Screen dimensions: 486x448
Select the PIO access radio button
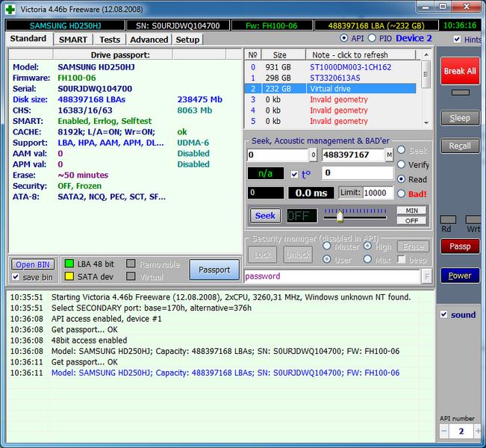pyautogui.click(x=372, y=38)
